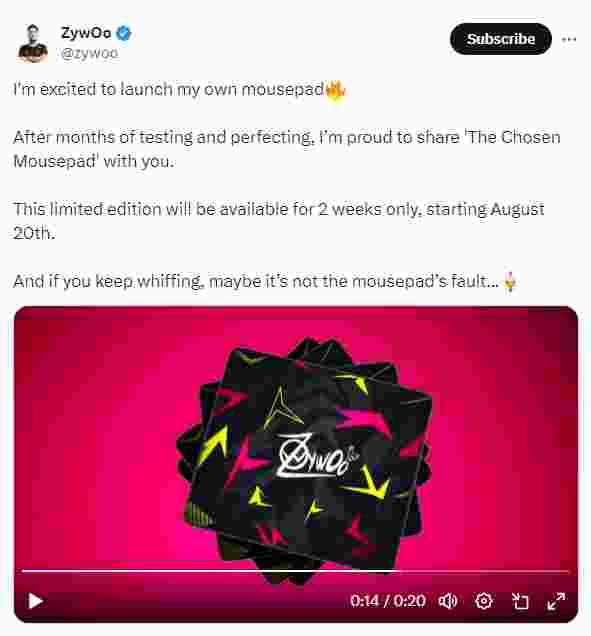
Task: Expand the video to fullscreen
Action: [x=556, y=601]
